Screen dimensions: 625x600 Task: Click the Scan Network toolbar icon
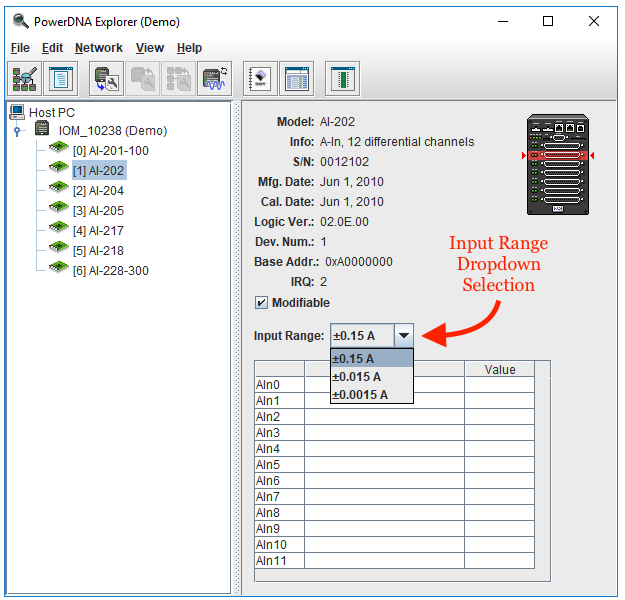coord(25,79)
